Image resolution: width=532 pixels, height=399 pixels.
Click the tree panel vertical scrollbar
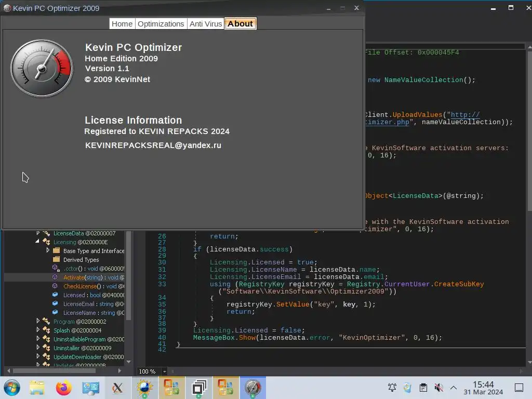(x=129, y=275)
